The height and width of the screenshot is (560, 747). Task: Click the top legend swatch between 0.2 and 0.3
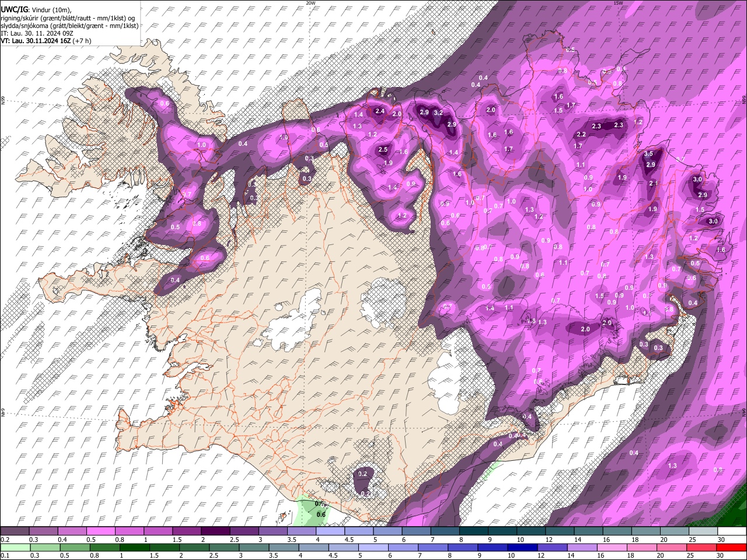click(14, 531)
